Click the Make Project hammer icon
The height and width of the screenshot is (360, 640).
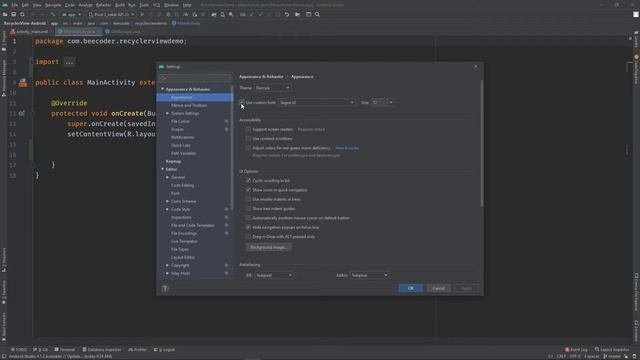pyautogui.click(x=52, y=14)
